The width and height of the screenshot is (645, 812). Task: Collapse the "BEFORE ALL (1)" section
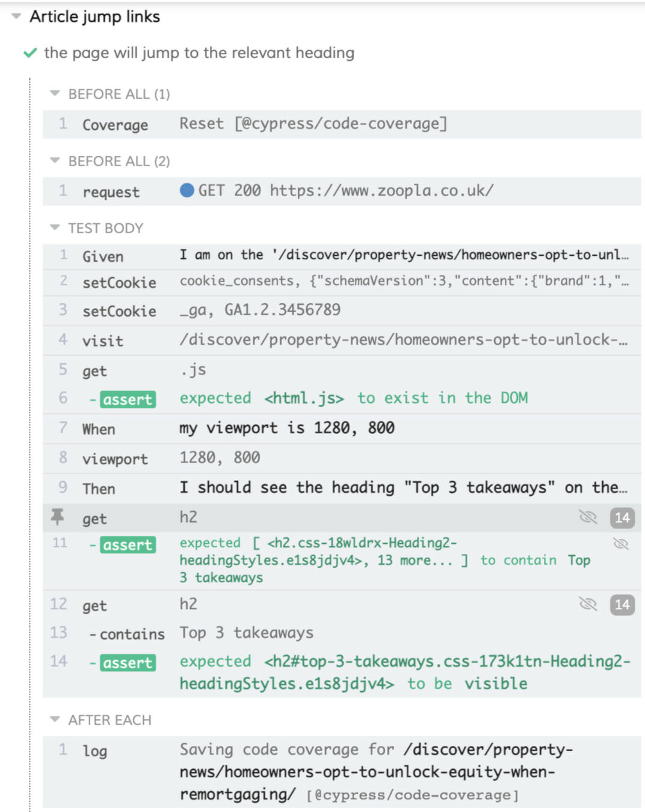(55, 93)
